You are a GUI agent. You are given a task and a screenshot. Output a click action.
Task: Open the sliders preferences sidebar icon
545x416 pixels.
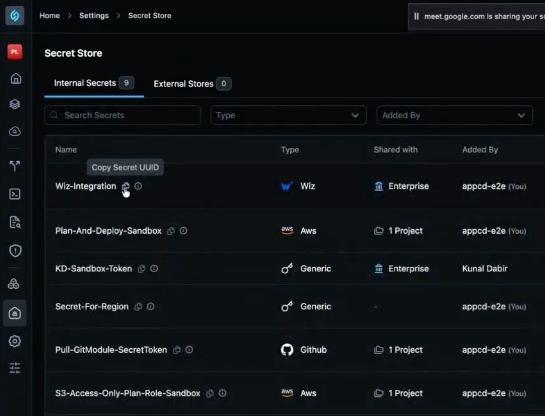point(15,368)
